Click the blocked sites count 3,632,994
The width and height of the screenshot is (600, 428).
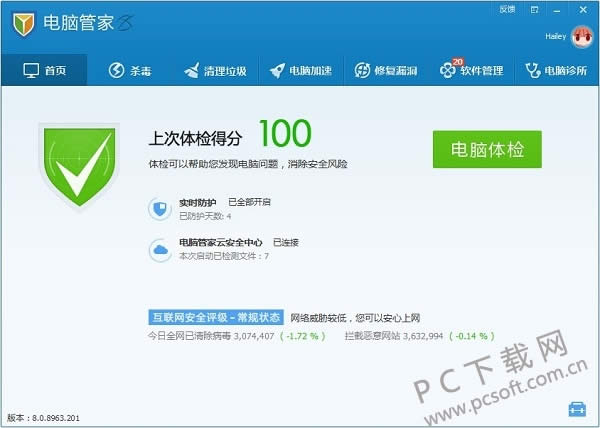coord(423,336)
